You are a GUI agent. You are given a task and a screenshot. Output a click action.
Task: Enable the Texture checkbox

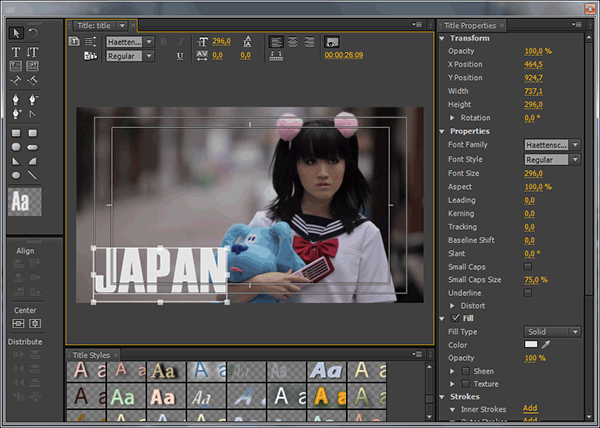[x=466, y=384]
